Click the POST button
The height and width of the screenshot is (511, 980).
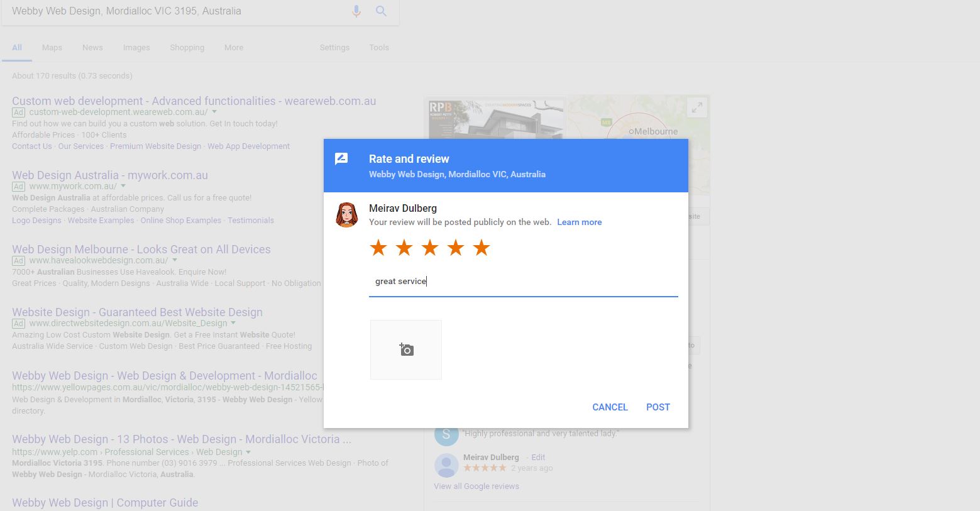(658, 407)
